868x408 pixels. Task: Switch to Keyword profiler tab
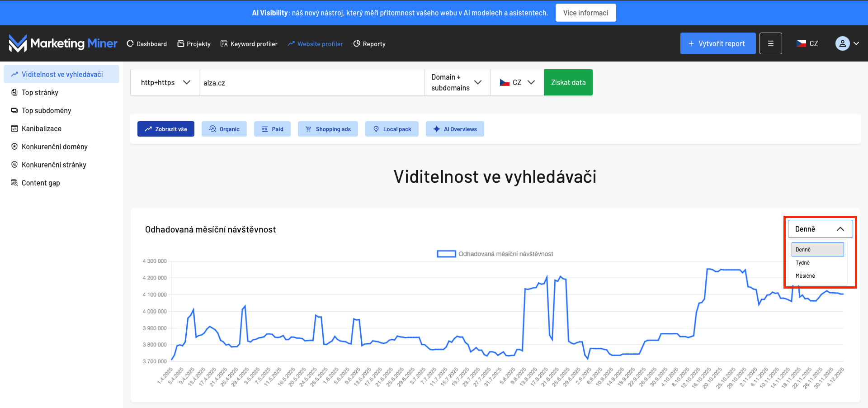pos(249,44)
